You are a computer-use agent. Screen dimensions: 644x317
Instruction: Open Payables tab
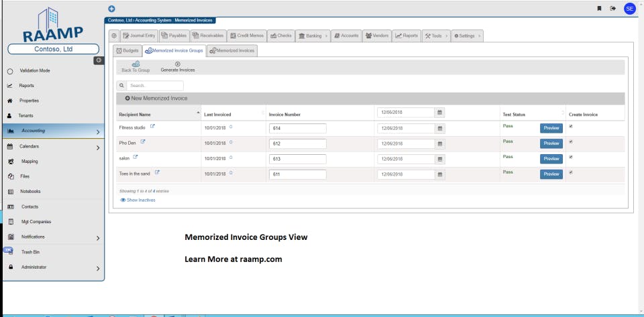[174, 36]
